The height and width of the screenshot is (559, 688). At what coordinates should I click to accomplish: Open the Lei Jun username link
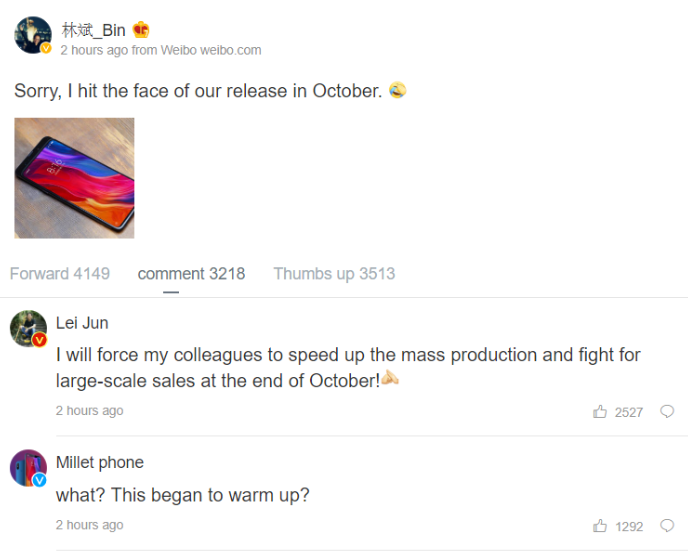[x=82, y=323]
